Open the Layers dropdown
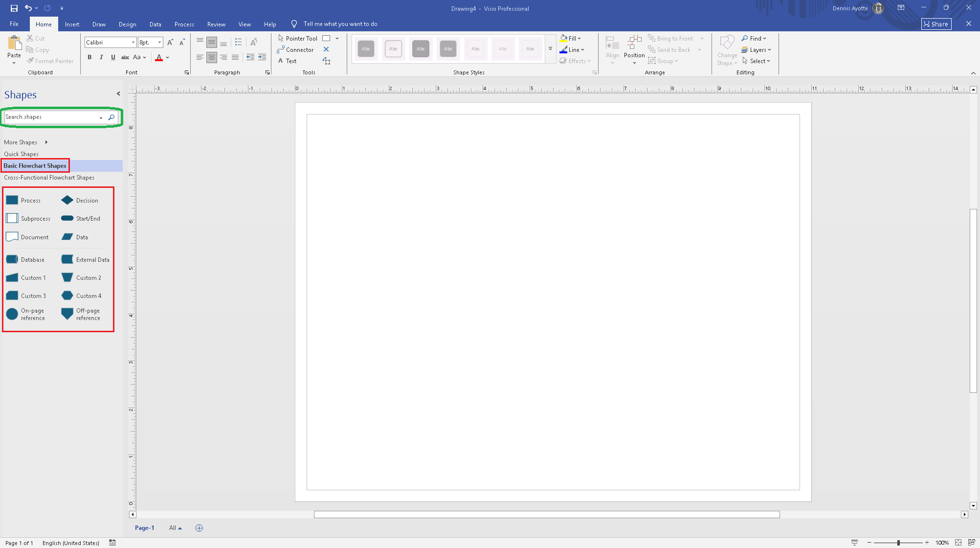Image resolution: width=980 pixels, height=548 pixels. click(x=756, y=49)
